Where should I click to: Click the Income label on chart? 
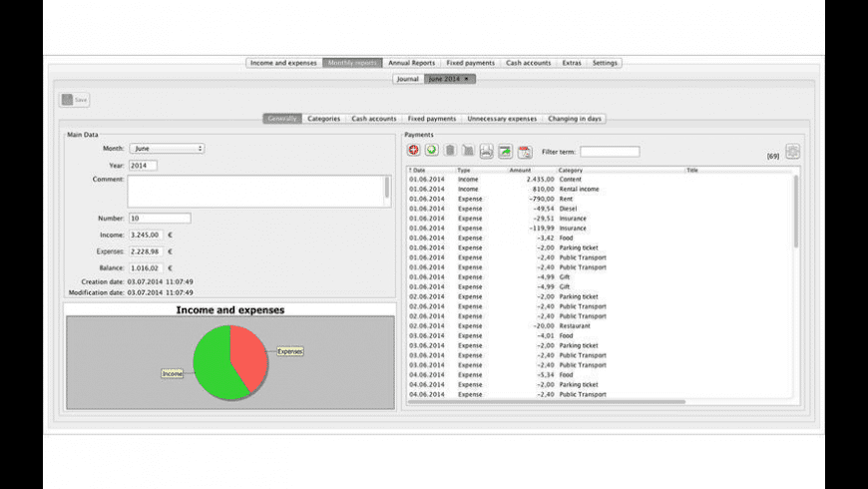pyautogui.click(x=173, y=374)
